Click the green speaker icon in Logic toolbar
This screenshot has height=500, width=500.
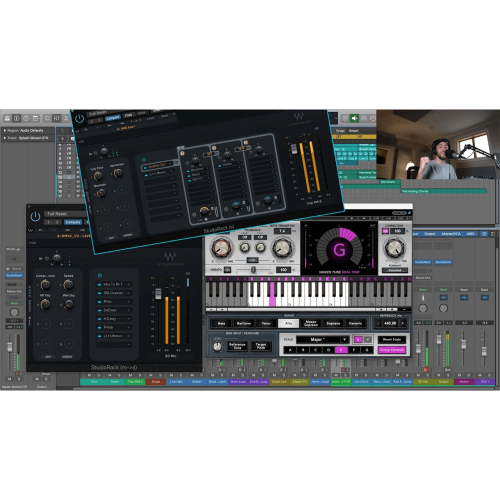pos(354,118)
